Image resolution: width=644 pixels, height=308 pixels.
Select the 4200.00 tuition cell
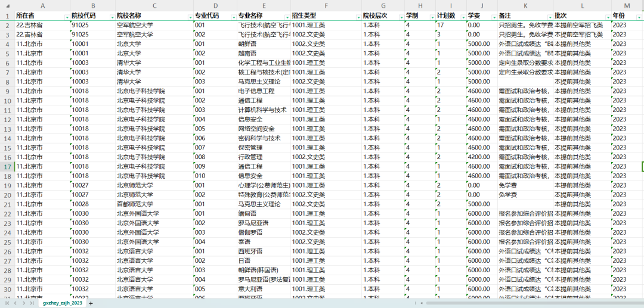point(482,157)
